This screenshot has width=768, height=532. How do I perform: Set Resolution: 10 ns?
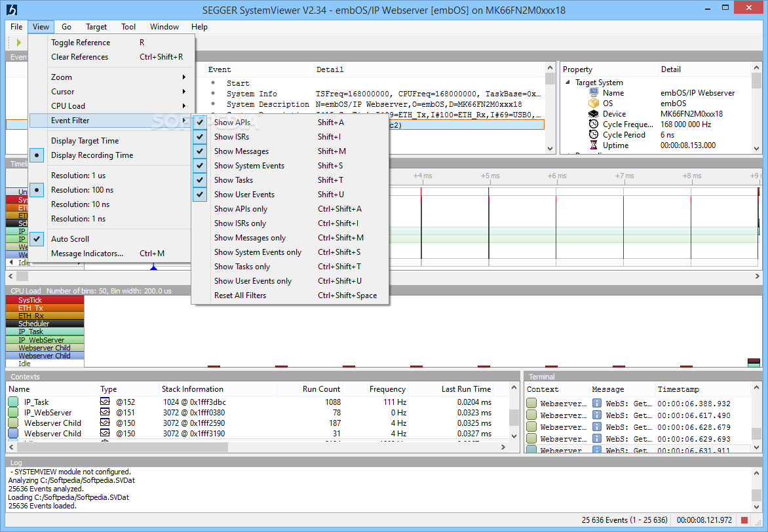110,204
